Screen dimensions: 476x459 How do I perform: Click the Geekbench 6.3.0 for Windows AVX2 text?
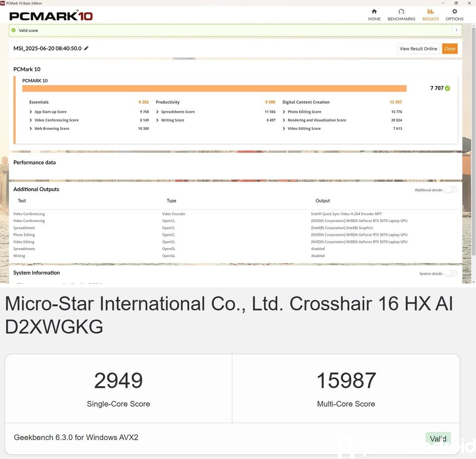point(76,438)
